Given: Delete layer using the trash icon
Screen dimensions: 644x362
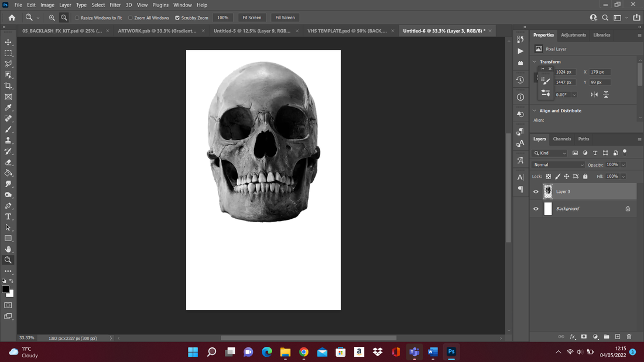Looking at the screenshot, I should point(629,336).
